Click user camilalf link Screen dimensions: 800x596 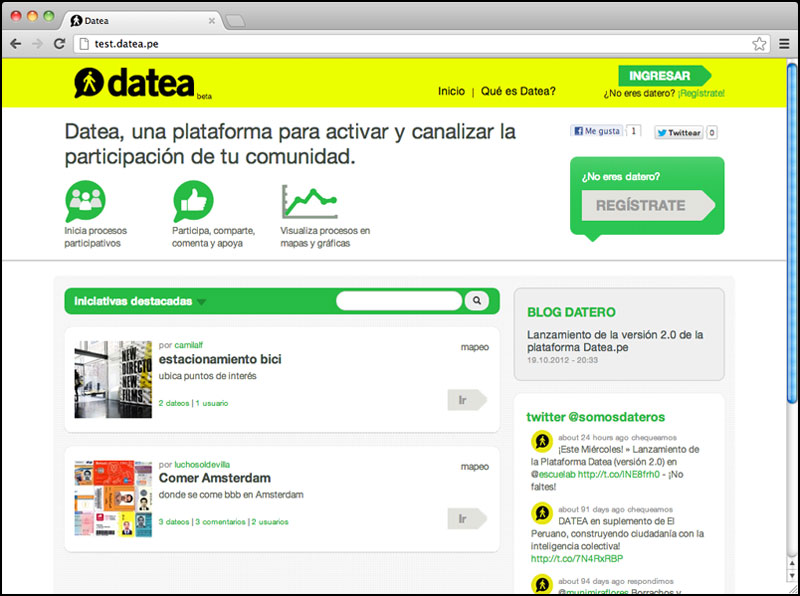(x=188, y=345)
